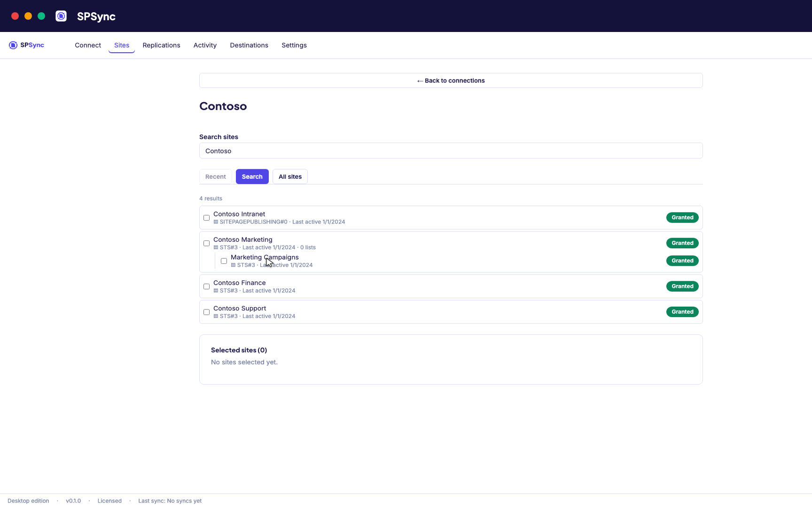Screen dimensions: 812x508
Task: Click the Selected sites (0) heading
Action: (x=239, y=350)
